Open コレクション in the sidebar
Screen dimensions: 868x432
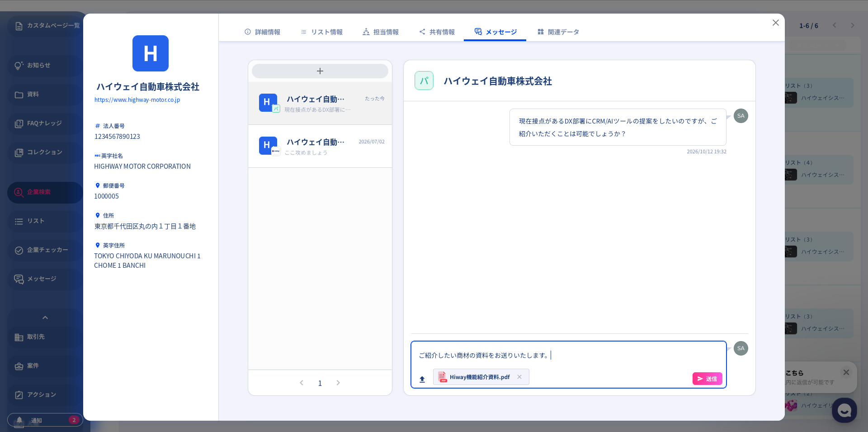[x=45, y=152]
